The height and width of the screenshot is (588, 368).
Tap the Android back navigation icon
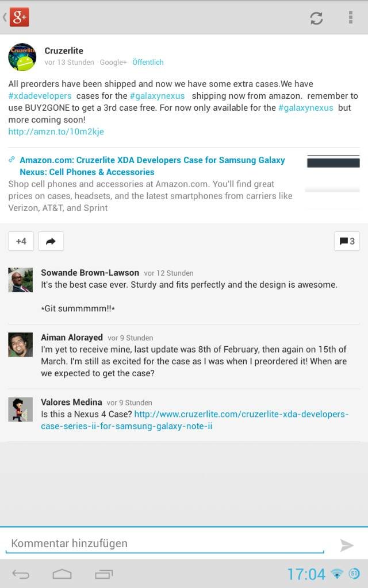click(21, 574)
